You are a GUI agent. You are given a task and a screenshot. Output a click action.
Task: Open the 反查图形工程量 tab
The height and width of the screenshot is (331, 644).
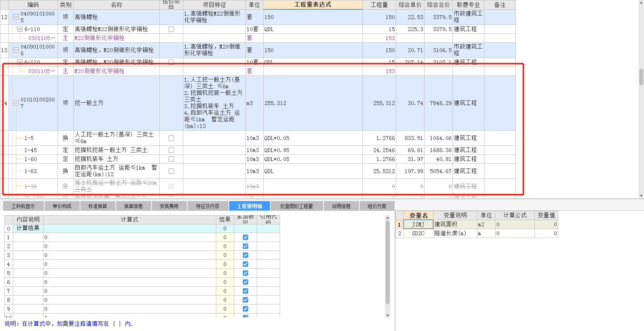pyautogui.click(x=296, y=206)
